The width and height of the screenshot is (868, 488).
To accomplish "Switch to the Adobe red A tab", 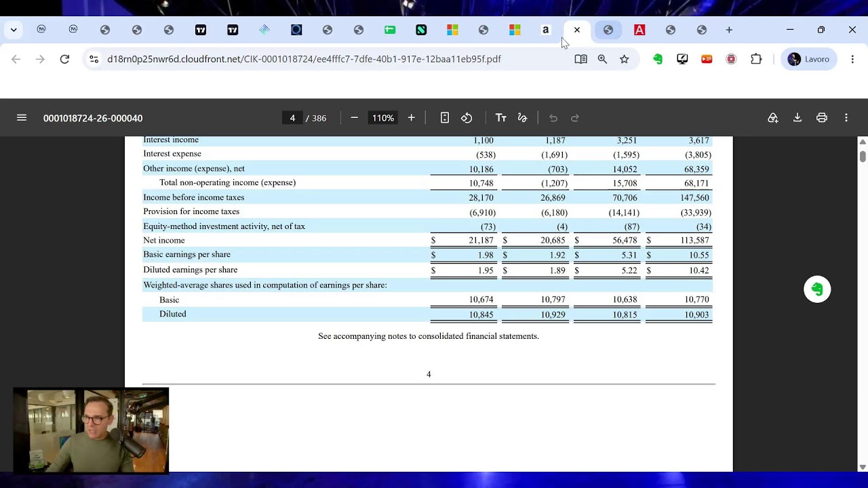I will pos(639,30).
